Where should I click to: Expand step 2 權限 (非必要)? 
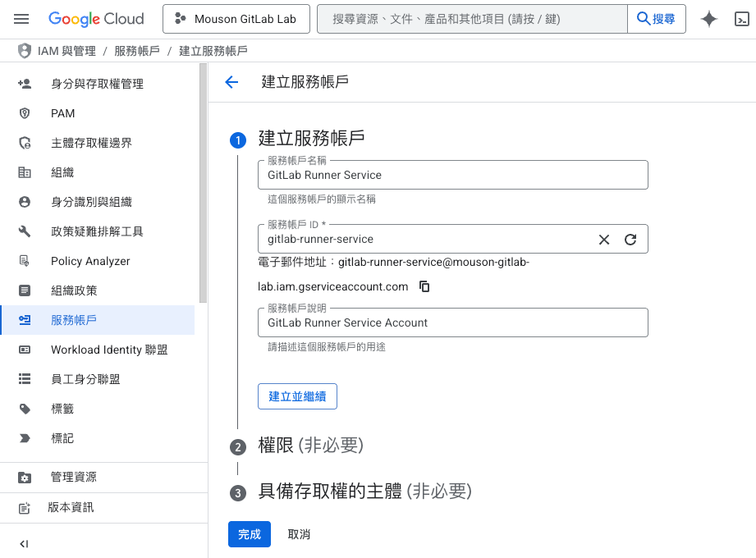[x=310, y=446]
